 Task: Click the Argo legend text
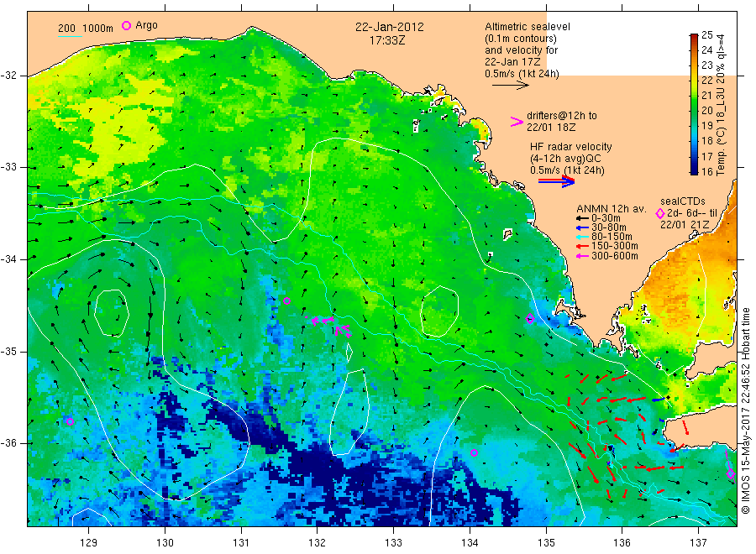146,25
